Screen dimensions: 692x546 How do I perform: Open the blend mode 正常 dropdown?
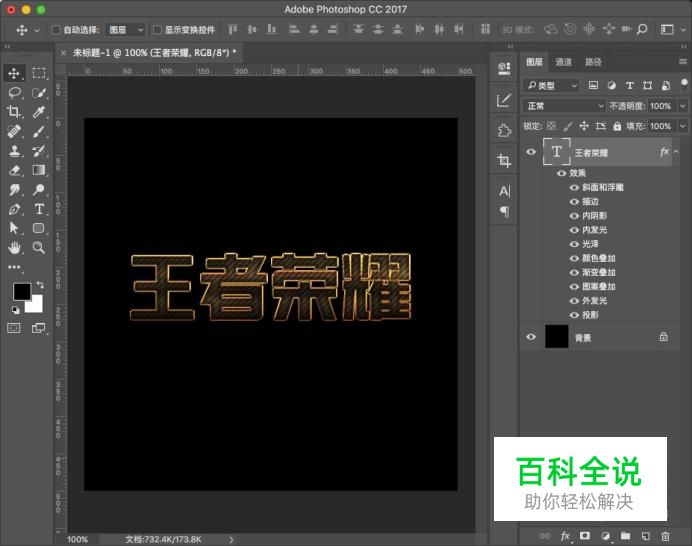564,106
